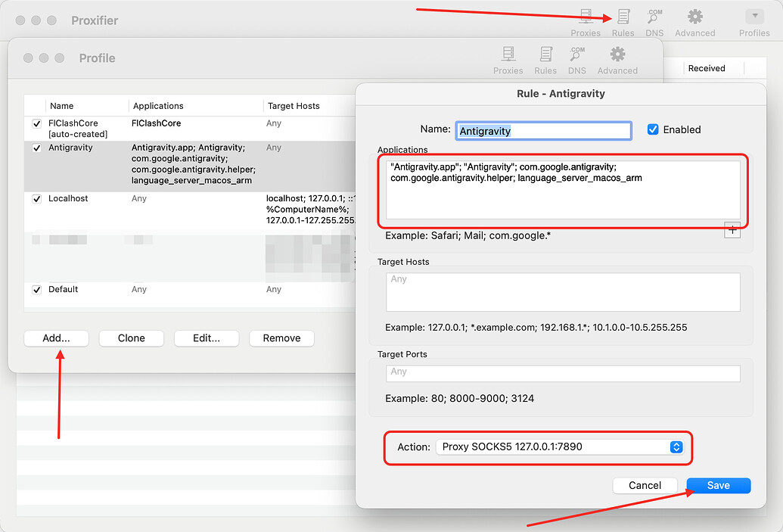This screenshot has width=783, height=532.
Task: Open Profiles dropdown in Proxifier toolbar
Action: tap(754, 23)
